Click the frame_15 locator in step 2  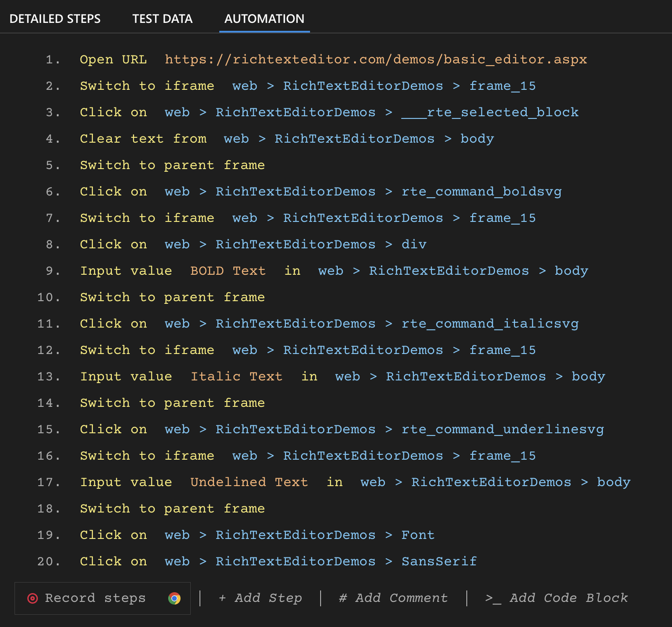coord(502,86)
